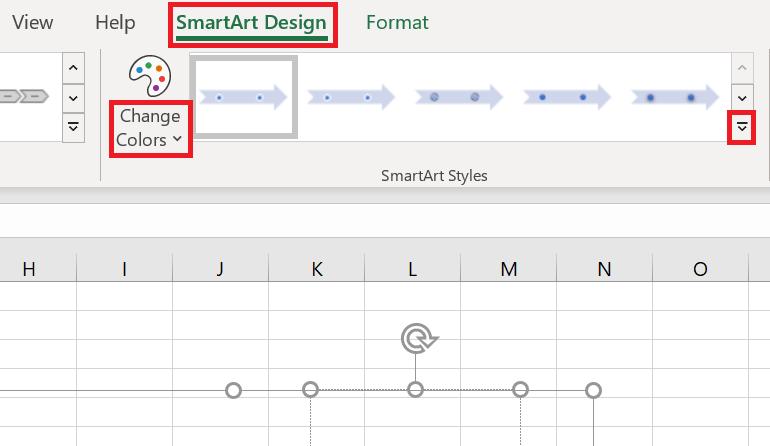
Task: Go to previous row in SmartArt Styles gallery
Action: [742, 68]
